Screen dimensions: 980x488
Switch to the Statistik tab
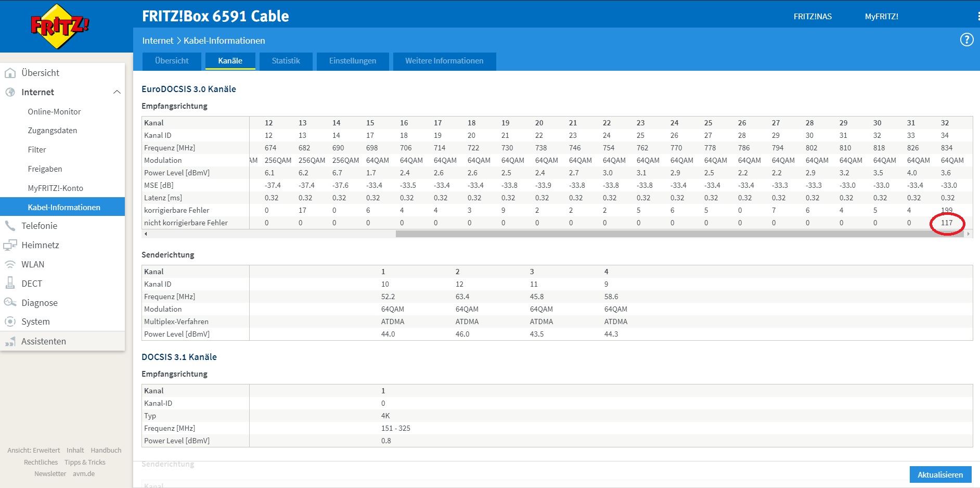(x=286, y=61)
